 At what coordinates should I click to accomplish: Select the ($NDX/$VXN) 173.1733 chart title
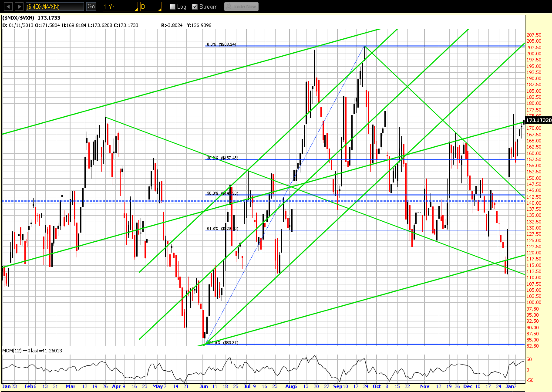click(x=31, y=18)
